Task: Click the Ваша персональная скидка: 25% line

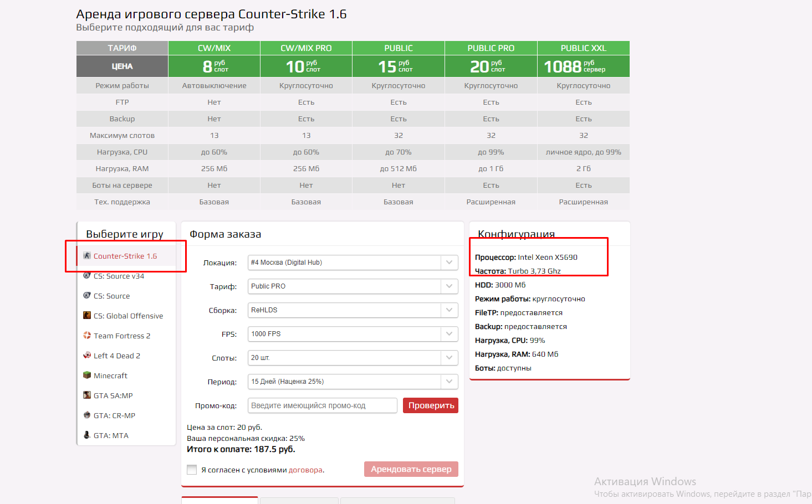Action: click(246, 439)
